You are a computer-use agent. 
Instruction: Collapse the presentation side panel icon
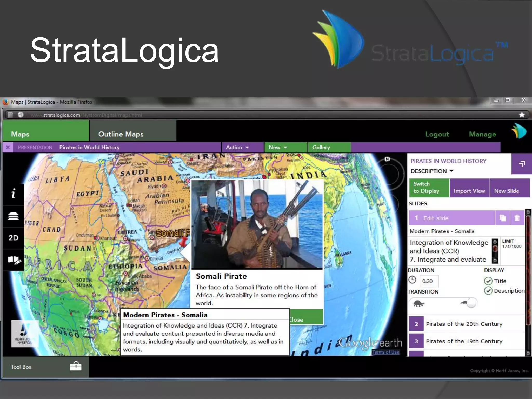pos(522,164)
